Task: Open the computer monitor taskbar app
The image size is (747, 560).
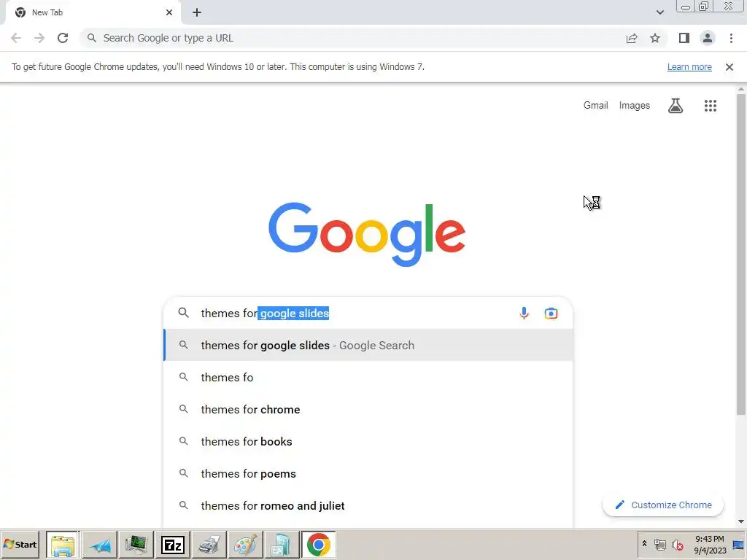Action: click(x=136, y=544)
